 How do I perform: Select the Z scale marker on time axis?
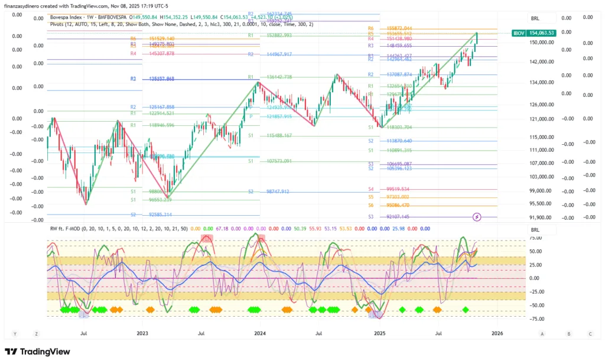36,334
